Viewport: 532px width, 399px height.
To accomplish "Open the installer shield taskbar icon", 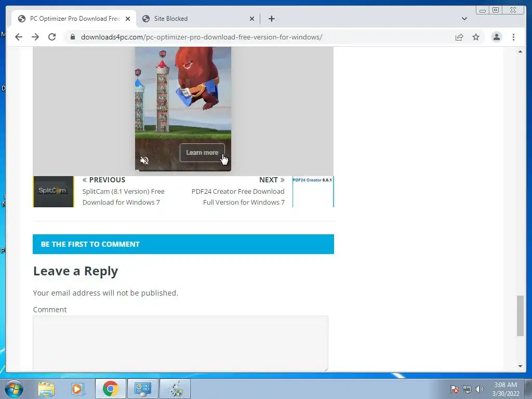I will [175, 389].
